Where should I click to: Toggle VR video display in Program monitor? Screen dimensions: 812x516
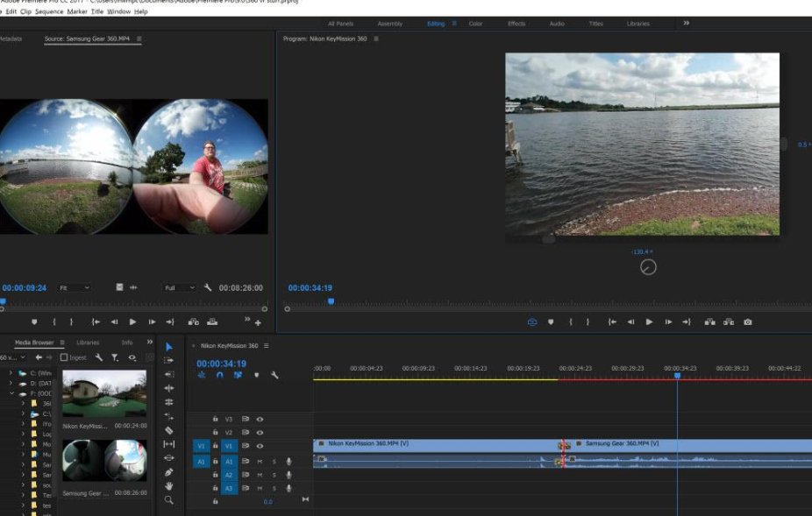point(531,322)
